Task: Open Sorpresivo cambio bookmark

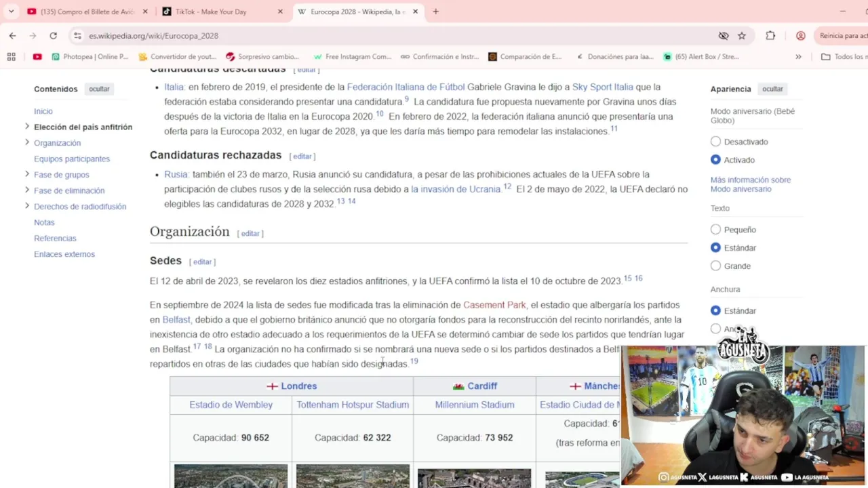Action: click(x=262, y=57)
